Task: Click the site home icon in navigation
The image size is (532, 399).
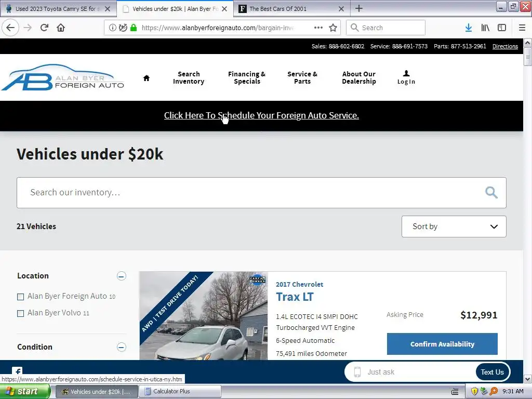Action: point(146,78)
